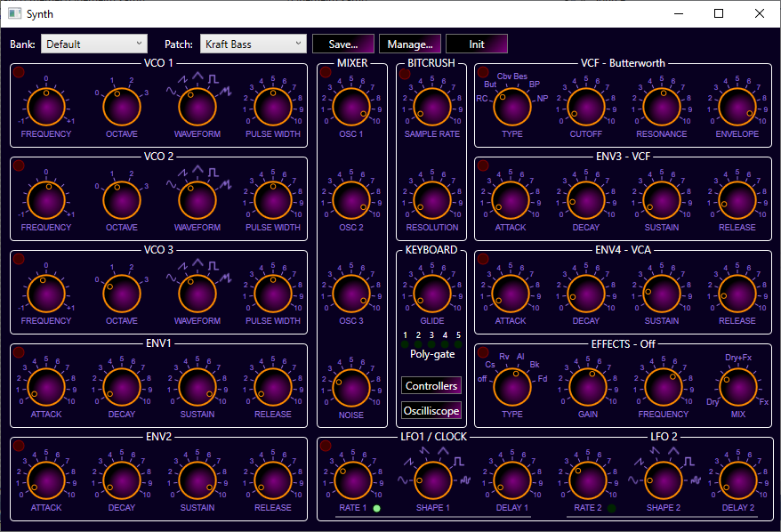
Task: Click the Poly-gate voice 5 LED
Action: (x=458, y=344)
